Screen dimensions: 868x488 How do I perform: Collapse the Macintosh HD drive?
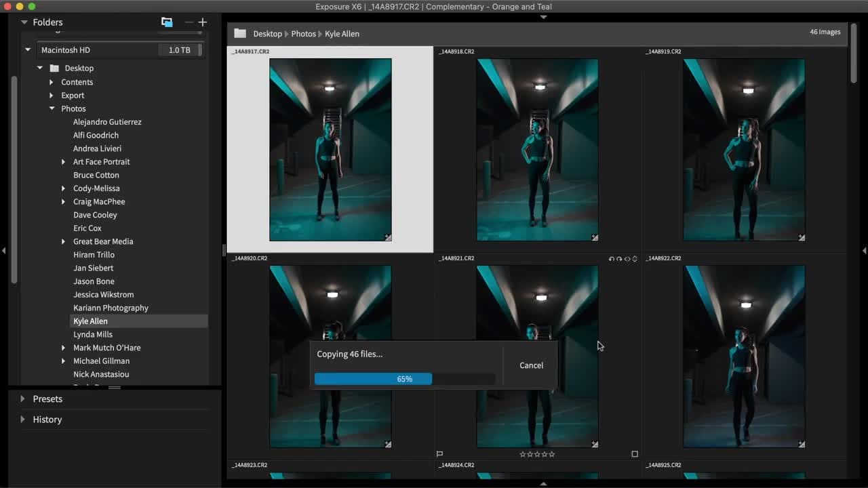coord(28,50)
